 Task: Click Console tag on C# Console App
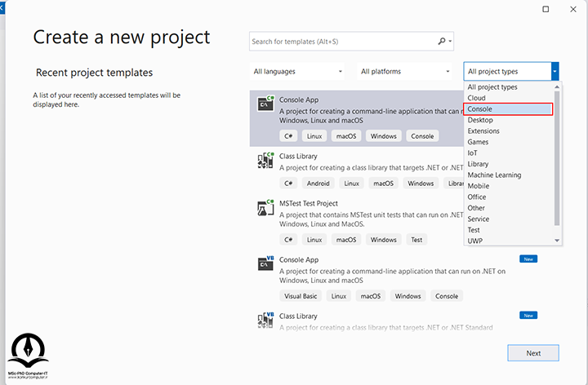[422, 136]
